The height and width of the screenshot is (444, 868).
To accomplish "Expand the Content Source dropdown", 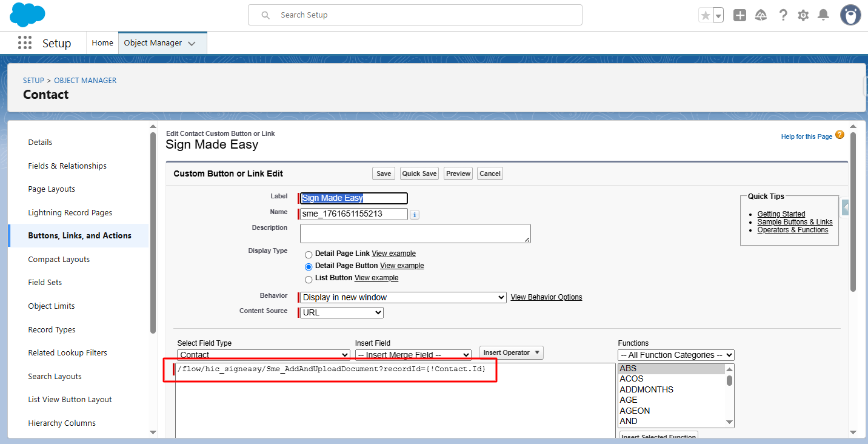I will click(x=342, y=312).
